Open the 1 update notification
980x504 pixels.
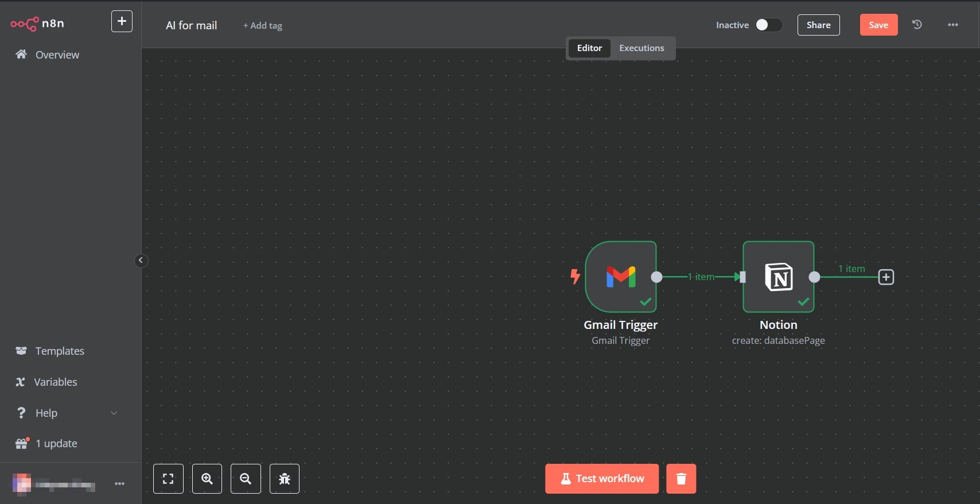tap(56, 443)
